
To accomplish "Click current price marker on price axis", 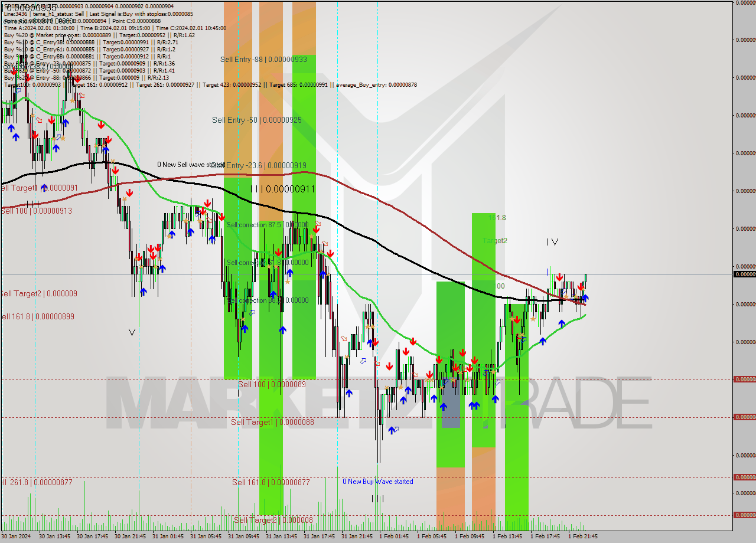I will tap(744, 274).
